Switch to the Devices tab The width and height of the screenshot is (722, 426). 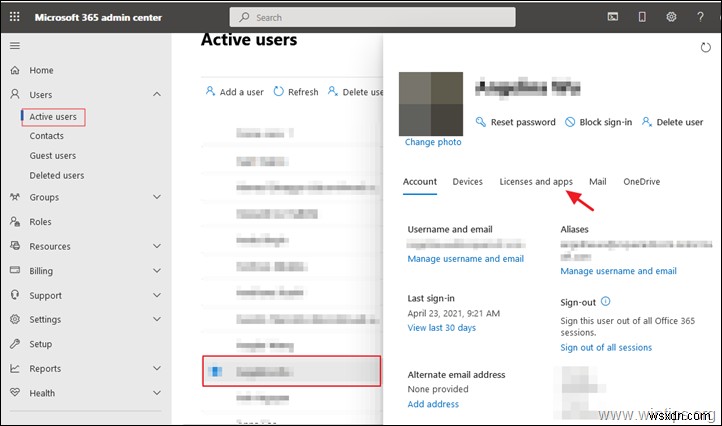pos(467,182)
